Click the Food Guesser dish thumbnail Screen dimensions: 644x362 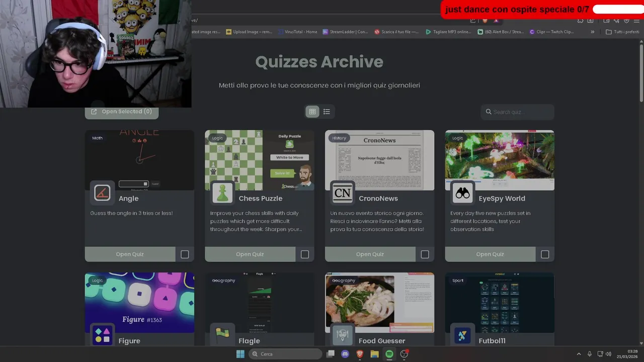(x=380, y=303)
